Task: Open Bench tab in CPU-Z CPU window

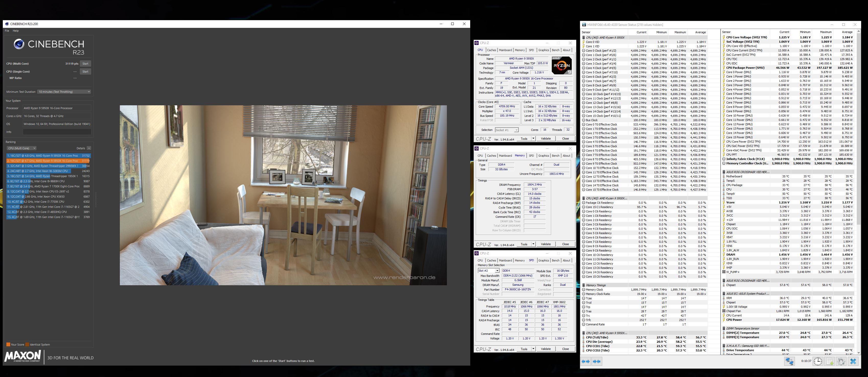Action: pyautogui.click(x=555, y=50)
